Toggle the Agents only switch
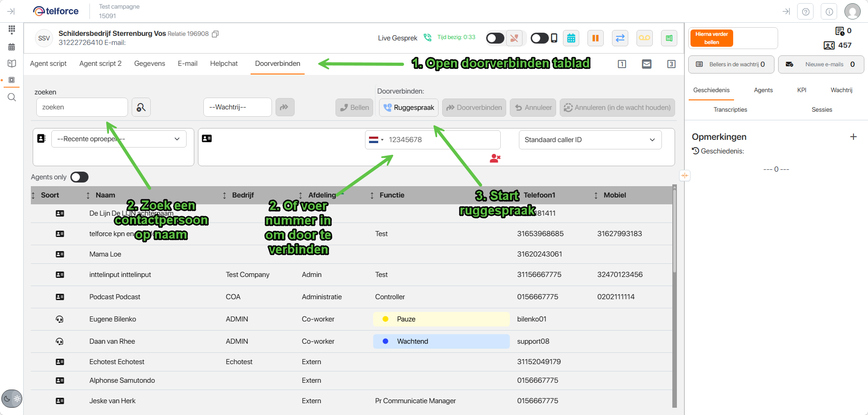The height and width of the screenshot is (415, 868). [79, 177]
